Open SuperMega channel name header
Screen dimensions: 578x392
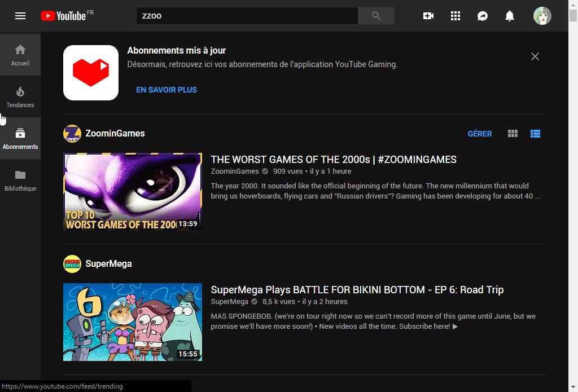point(109,264)
